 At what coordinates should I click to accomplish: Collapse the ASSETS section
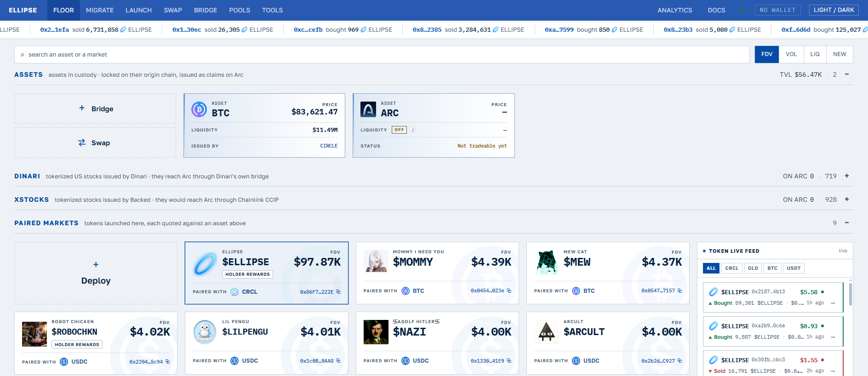point(847,74)
